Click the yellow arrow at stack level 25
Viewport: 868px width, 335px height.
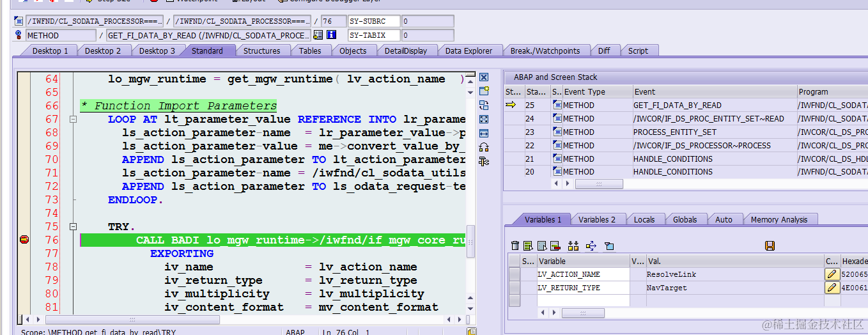[x=511, y=105]
